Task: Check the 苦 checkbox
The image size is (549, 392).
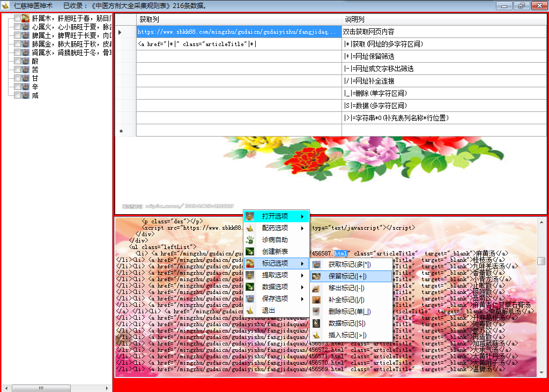Action: coord(17,69)
